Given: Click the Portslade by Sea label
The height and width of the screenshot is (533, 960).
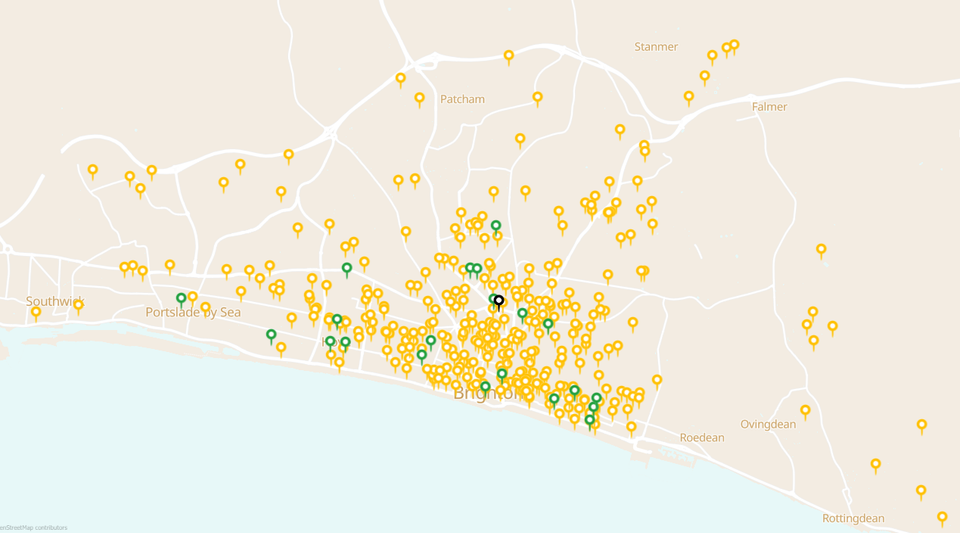Looking at the screenshot, I should pos(193,312).
